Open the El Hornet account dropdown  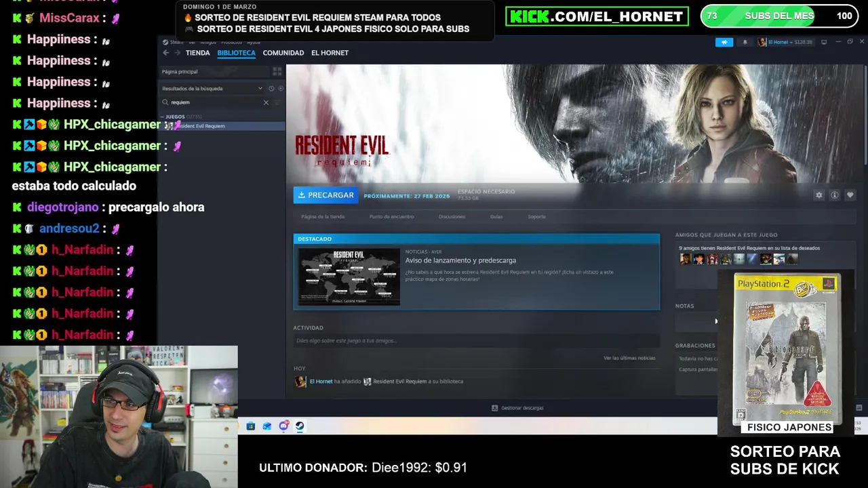[x=785, y=42]
